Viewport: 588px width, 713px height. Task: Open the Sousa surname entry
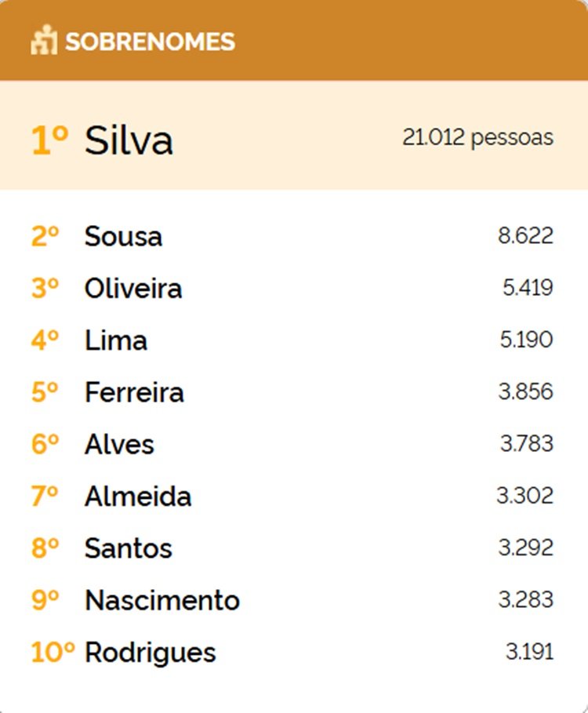[x=123, y=236]
